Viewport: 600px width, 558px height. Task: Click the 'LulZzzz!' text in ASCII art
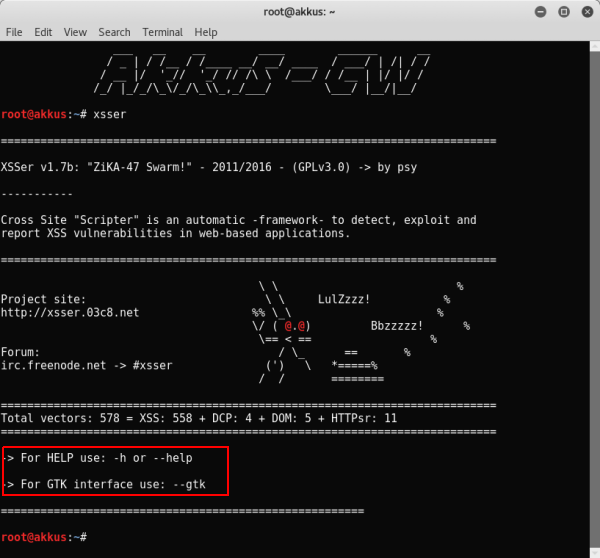tap(344, 299)
